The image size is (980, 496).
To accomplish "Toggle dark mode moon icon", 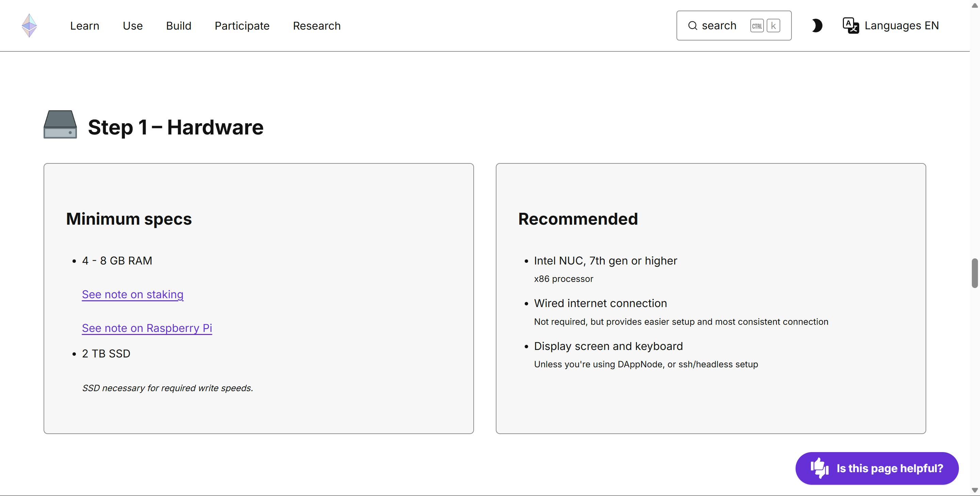I will point(816,26).
